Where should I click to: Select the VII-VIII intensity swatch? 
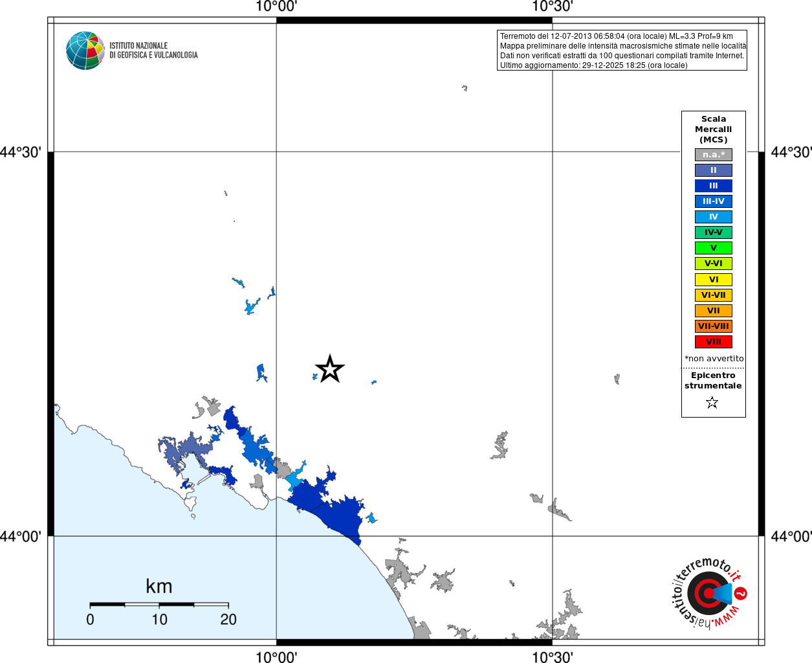[714, 326]
